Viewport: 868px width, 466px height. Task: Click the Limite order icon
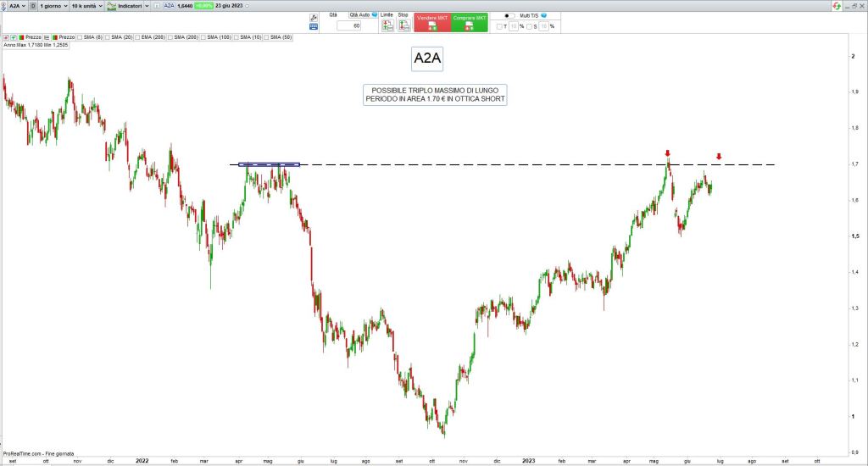387,25
